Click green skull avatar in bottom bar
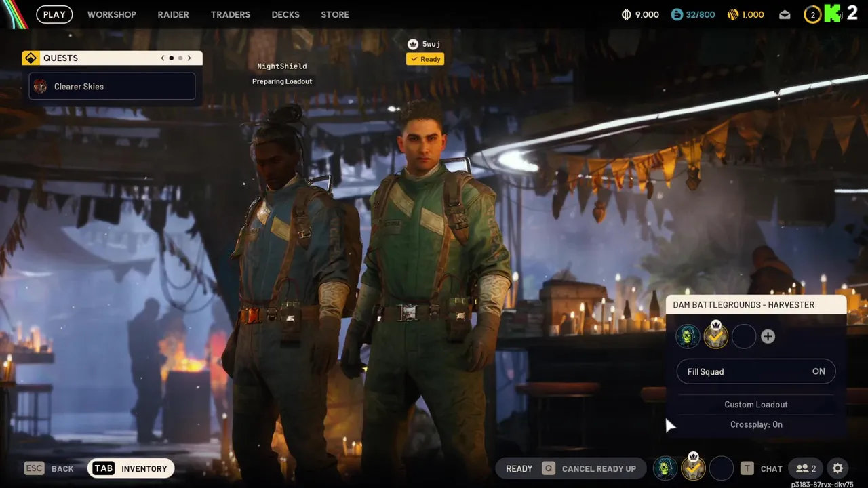Viewport: 868px width, 488px height. pos(665,468)
